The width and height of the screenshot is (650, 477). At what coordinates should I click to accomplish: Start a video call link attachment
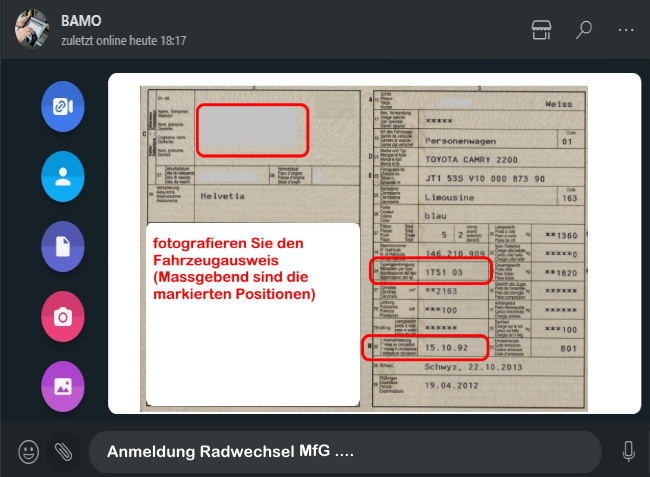click(63, 107)
